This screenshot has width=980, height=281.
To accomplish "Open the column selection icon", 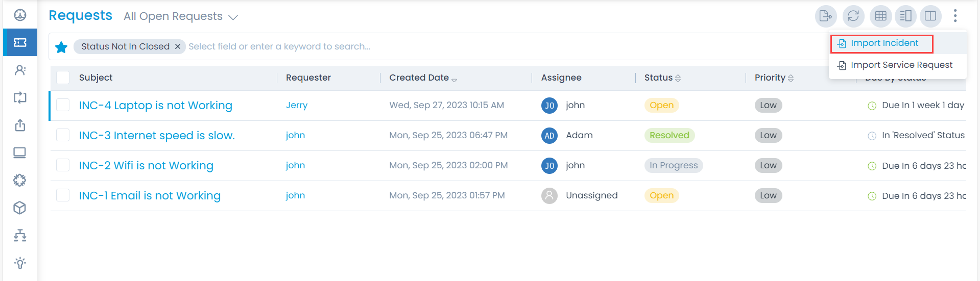I will [x=905, y=16].
